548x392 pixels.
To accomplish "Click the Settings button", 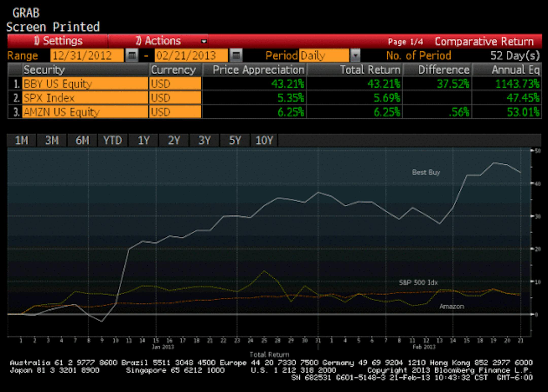I will click(x=58, y=41).
